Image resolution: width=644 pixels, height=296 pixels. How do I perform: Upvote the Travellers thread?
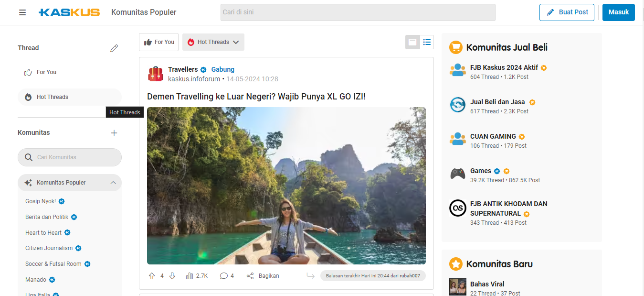(152, 276)
